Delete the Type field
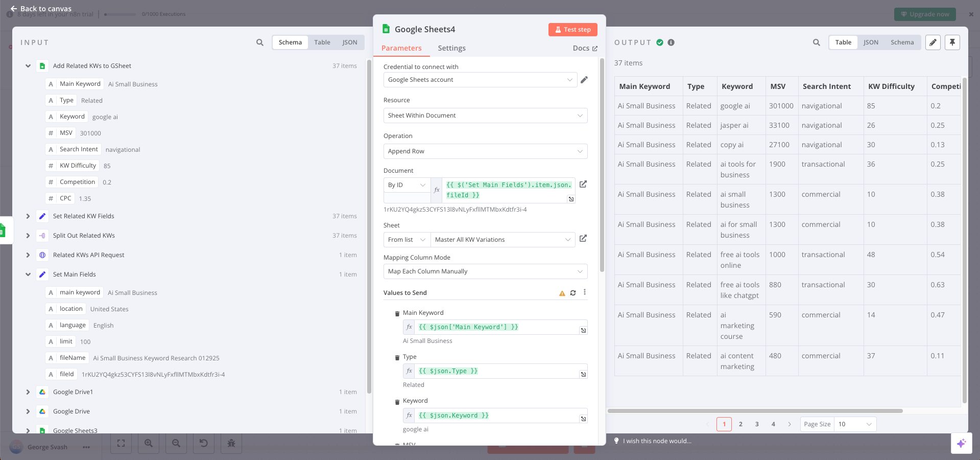 tap(397, 357)
